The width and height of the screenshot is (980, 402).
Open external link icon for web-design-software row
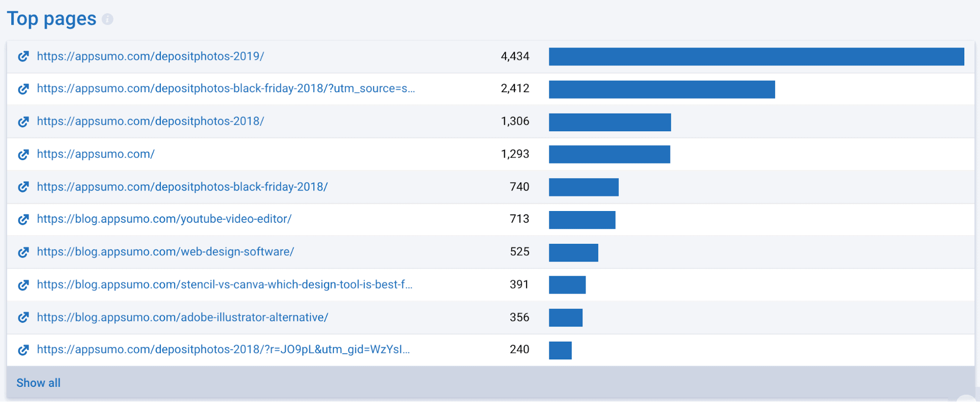click(24, 252)
